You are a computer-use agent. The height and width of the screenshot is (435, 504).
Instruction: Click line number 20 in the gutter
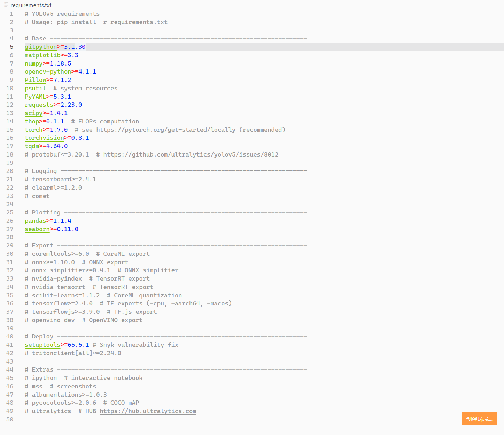coord(10,171)
